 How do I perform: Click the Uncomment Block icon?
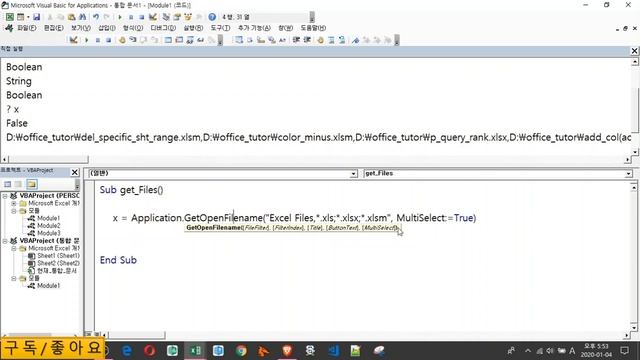coord(342,40)
